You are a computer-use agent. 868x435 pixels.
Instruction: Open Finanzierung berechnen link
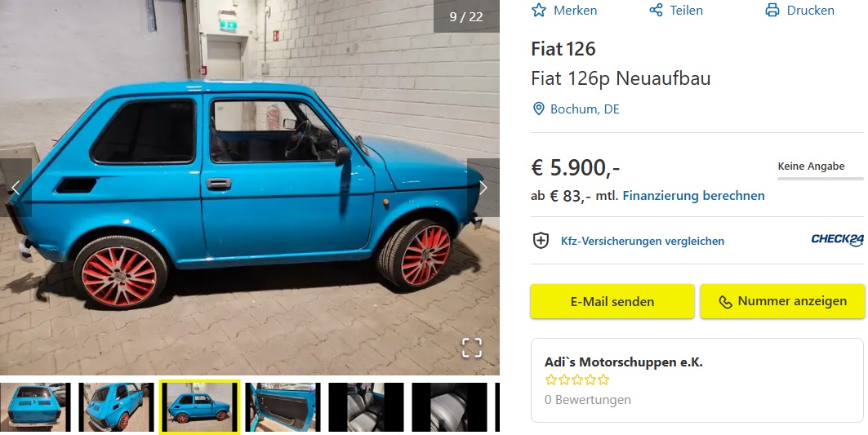pyautogui.click(x=693, y=195)
